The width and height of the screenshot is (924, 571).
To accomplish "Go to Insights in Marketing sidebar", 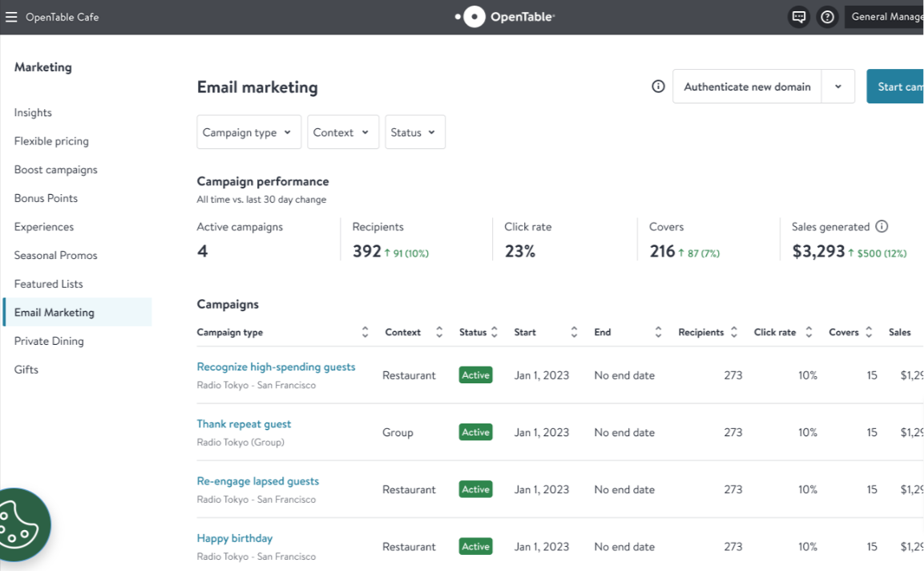I will pos(33,112).
